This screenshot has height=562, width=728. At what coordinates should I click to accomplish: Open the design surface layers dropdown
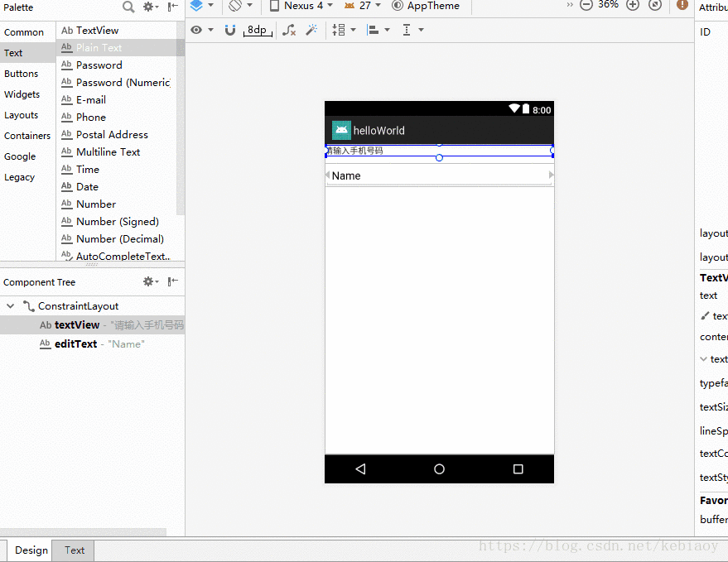click(x=202, y=6)
